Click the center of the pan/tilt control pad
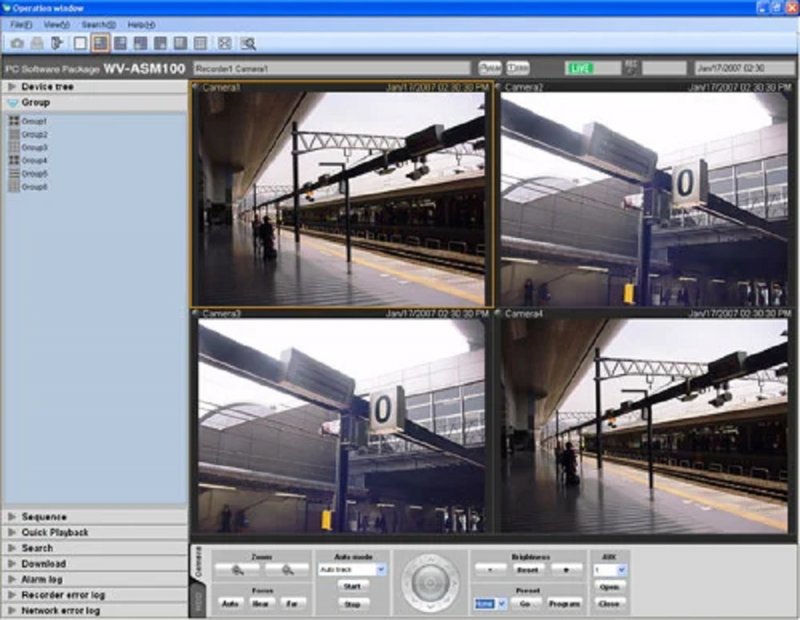This screenshot has height=620, width=800. [429, 582]
